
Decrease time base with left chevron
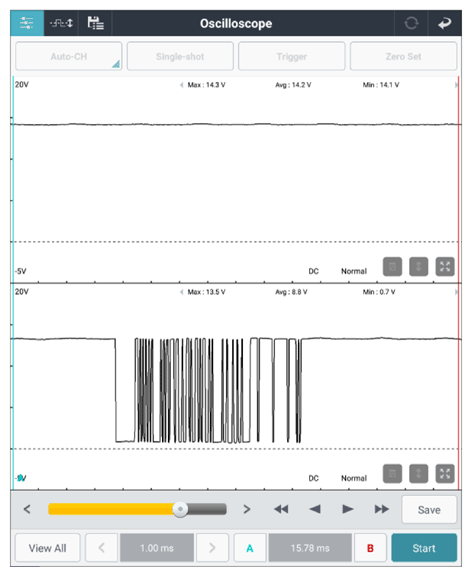(102, 548)
